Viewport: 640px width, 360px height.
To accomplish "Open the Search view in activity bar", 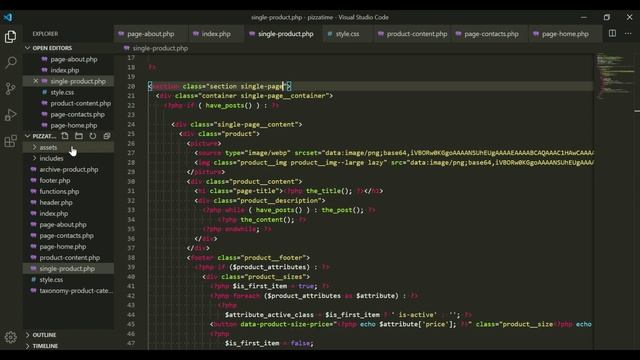I will click(x=11, y=62).
